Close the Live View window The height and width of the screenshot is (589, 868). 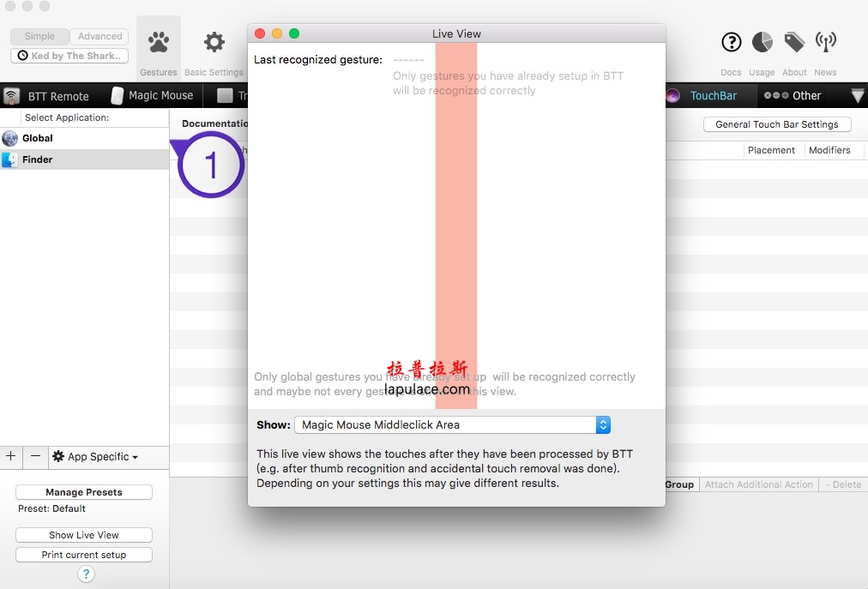pos(260,33)
